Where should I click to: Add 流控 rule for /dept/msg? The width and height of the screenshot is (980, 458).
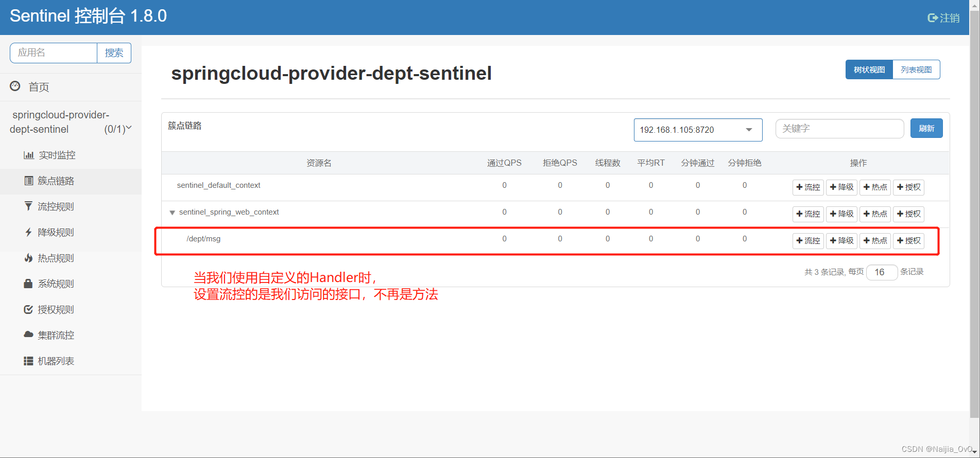(808, 241)
